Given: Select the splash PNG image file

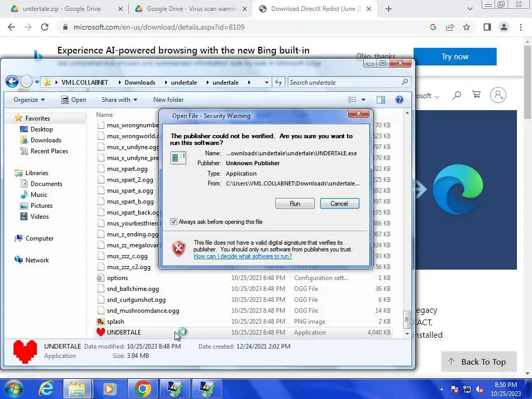Looking at the screenshot, I should (x=244, y=322).
